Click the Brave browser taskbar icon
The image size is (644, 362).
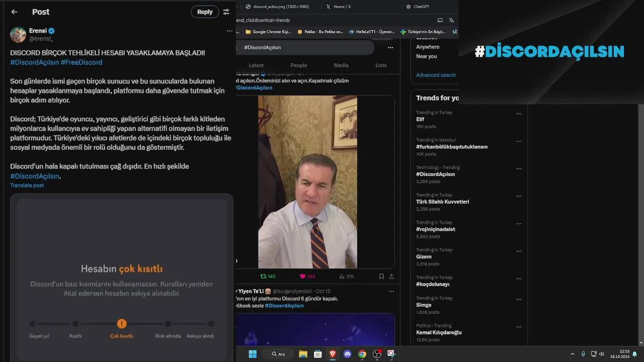coord(333,354)
